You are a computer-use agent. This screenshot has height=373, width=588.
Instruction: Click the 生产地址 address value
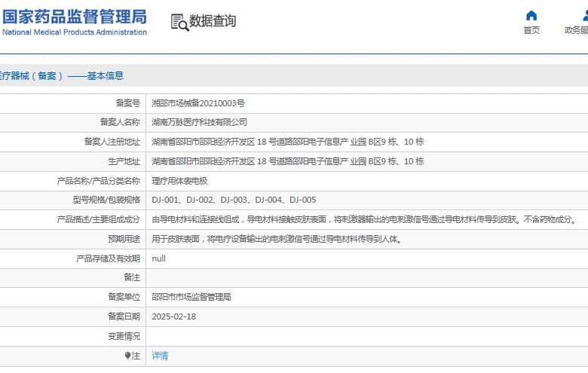pyautogui.click(x=288, y=161)
